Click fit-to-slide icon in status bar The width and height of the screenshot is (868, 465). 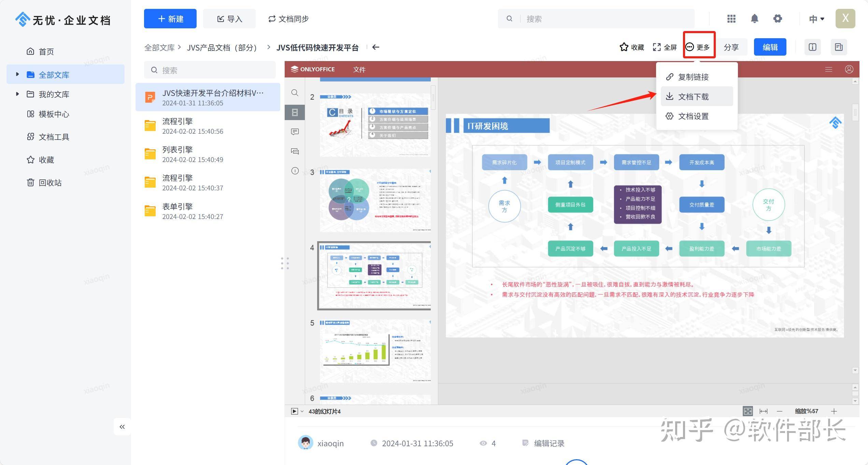(x=748, y=411)
